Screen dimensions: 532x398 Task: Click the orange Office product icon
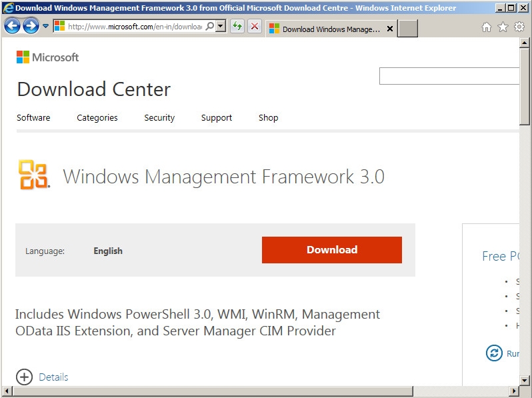click(x=33, y=175)
